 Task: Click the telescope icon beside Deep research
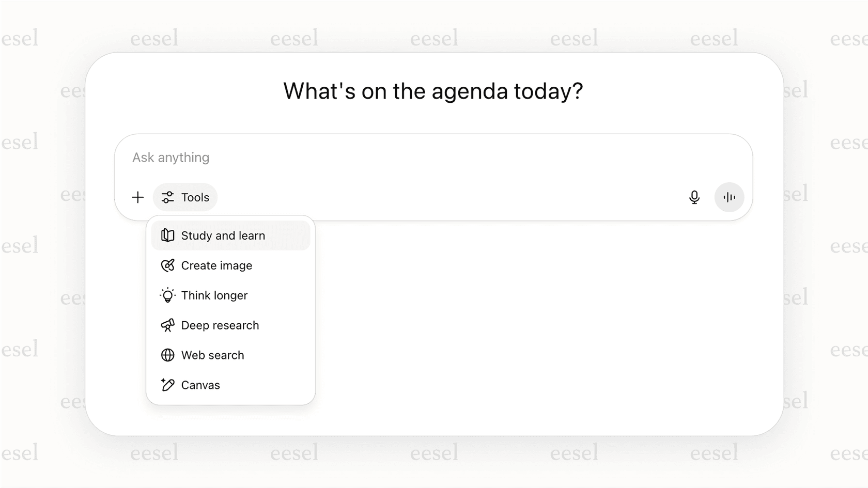167,325
